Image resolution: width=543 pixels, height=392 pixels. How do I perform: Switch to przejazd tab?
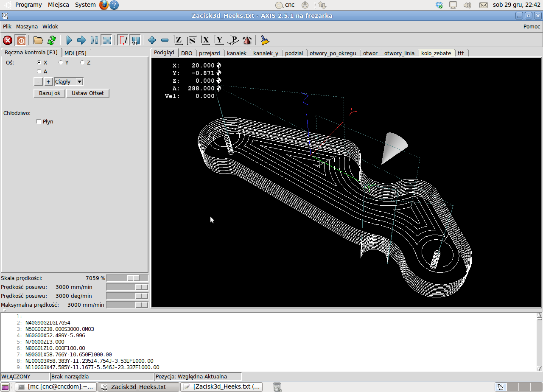point(210,53)
